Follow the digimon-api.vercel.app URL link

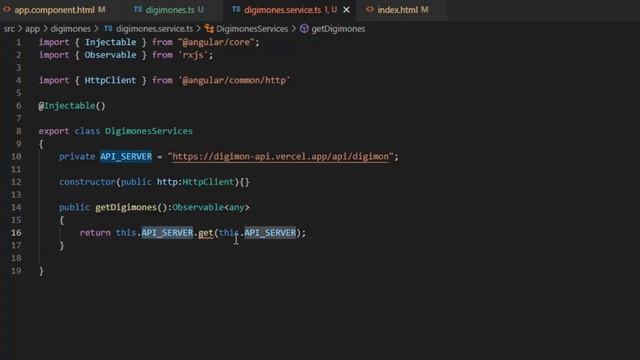point(280,157)
